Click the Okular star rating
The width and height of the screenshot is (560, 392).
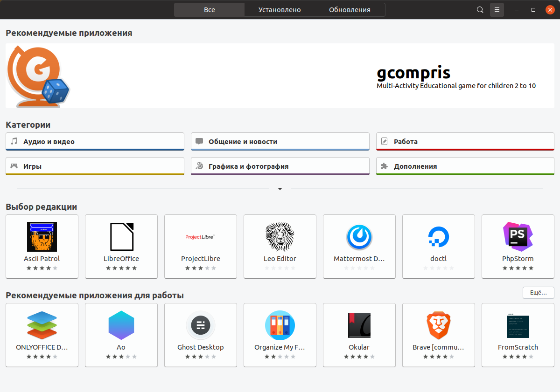pyautogui.click(x=359, y=357)
